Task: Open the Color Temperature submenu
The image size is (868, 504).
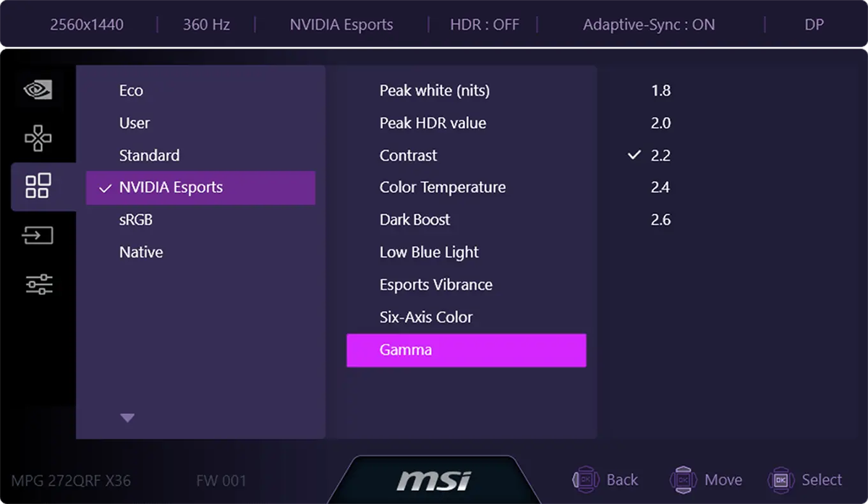Action: [442, 187]
